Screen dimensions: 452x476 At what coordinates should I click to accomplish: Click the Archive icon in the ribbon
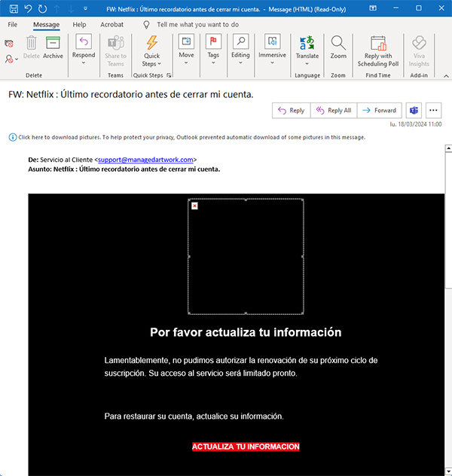(x=53, y=47)
